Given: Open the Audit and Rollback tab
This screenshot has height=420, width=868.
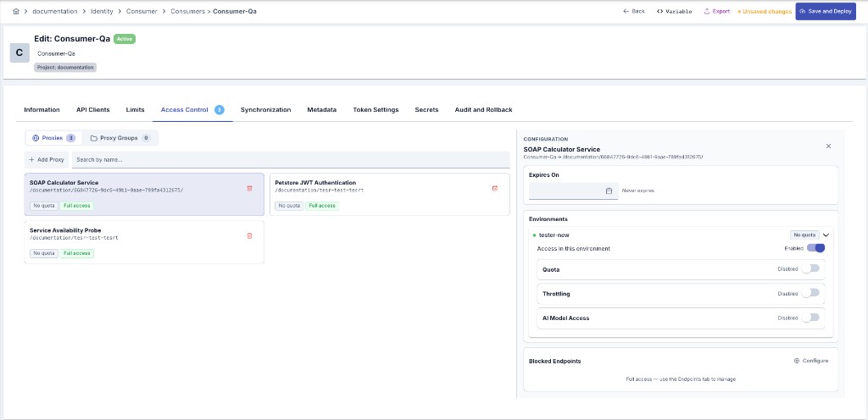Looking at the screenshot, I should tap(483, 110).
